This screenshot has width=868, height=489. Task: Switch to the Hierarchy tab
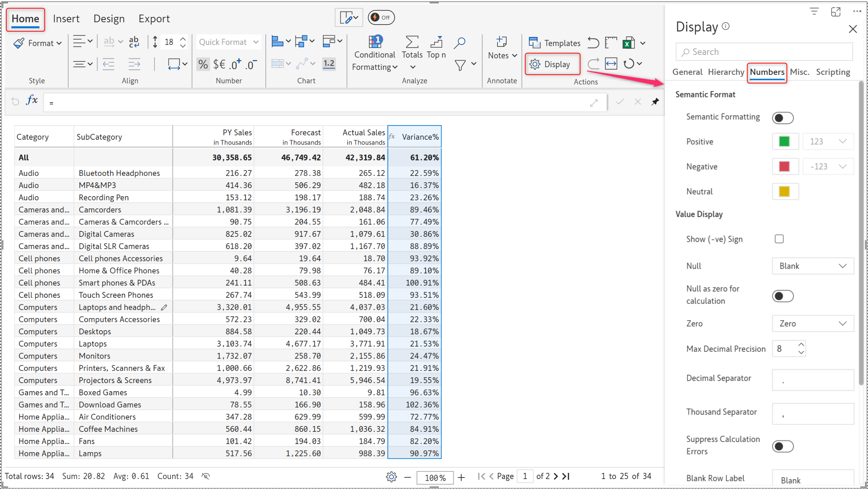726,72
